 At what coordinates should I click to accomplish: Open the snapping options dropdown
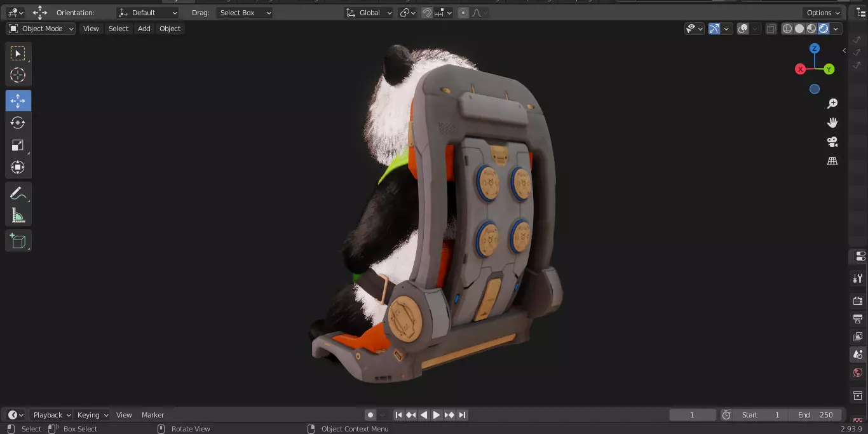tap(444, 13)
